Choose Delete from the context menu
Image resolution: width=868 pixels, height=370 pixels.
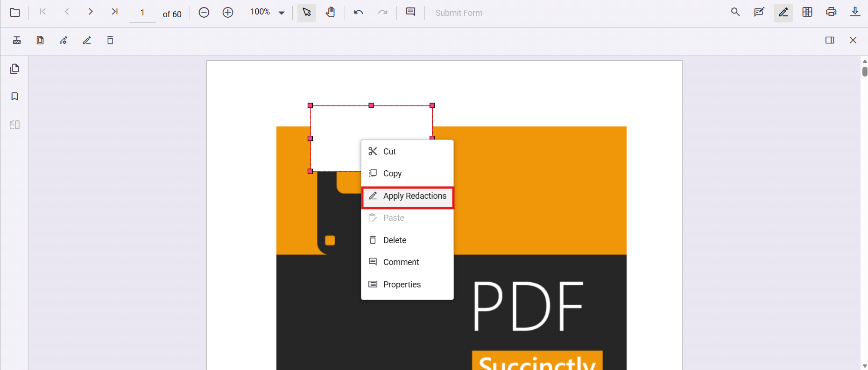pyautogui.click(x=407, y=240)
